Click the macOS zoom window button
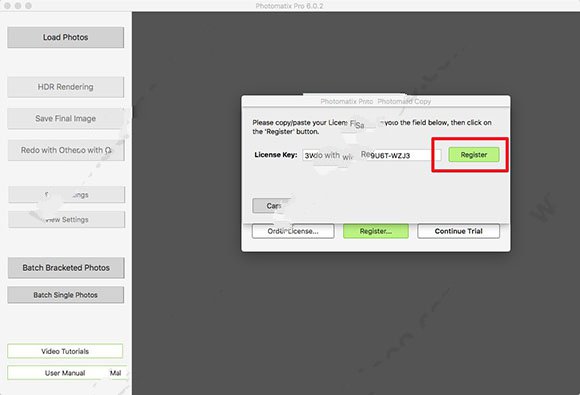This screenshot has width=580, height=395. (x=28, y=6)
